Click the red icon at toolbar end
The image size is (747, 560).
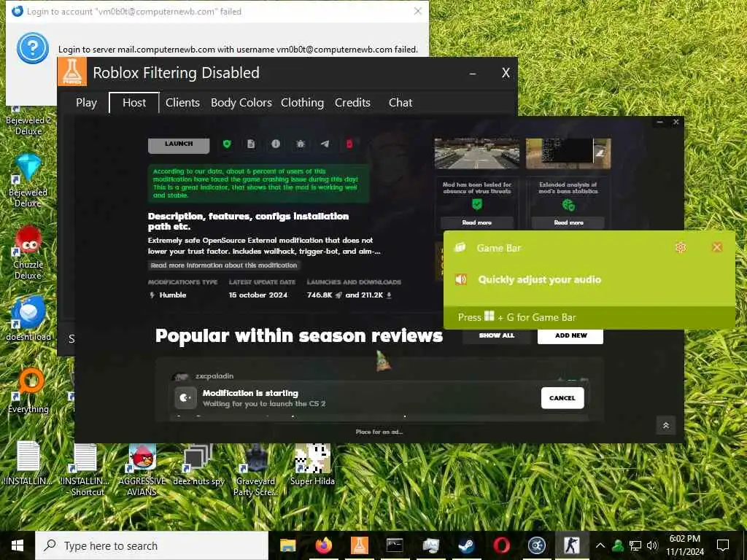click(349, 144)
